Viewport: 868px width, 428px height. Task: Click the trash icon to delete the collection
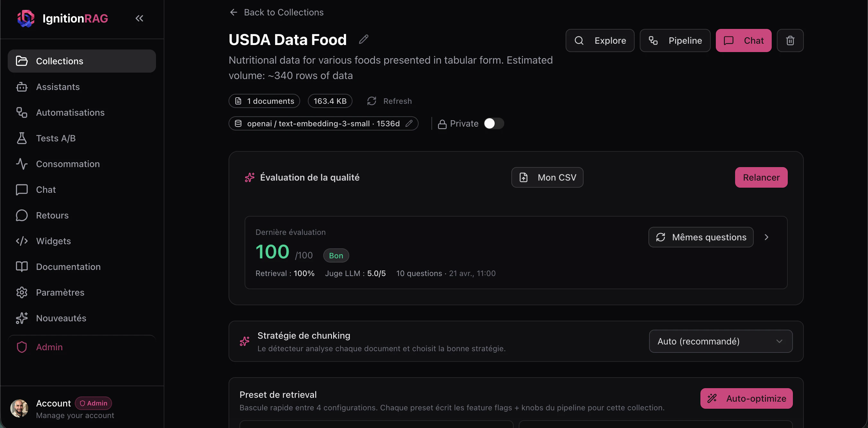coord(790,40)
